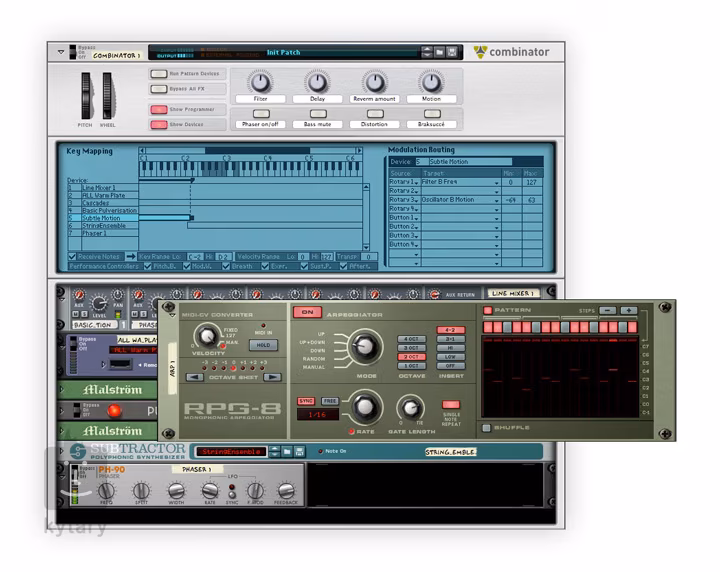Click the Show Programmer button
The height and width of the screenshot is (572, 720).
point(159,109)
